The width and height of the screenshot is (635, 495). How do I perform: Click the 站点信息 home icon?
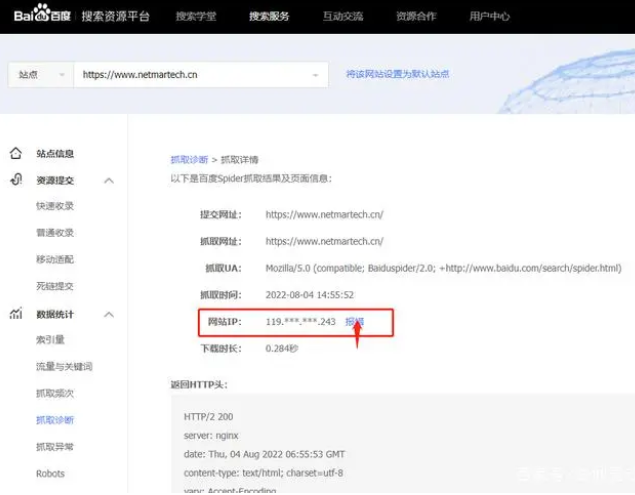[16, 154]
